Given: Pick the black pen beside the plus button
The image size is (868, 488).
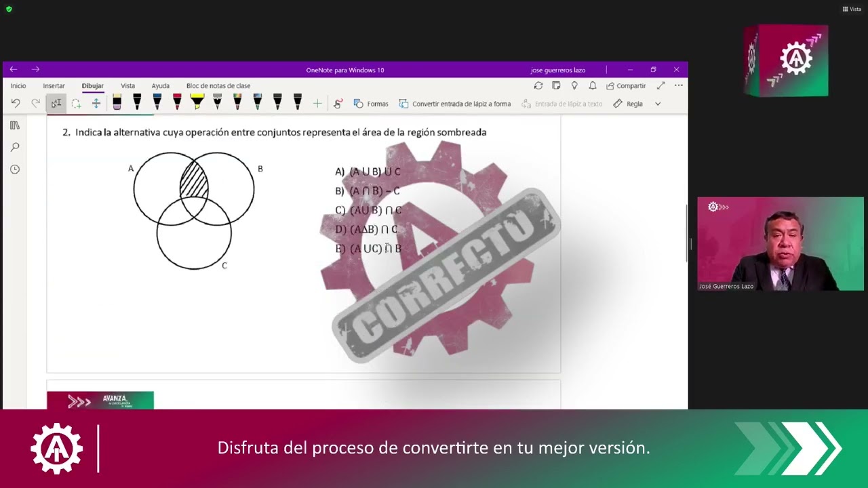Looking at the screenshot, I should pos(297,102).
